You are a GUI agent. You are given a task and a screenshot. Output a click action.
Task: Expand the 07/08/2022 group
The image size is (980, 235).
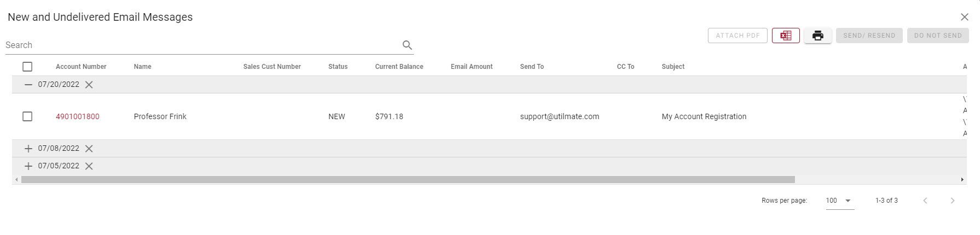(x=28, y=149)
